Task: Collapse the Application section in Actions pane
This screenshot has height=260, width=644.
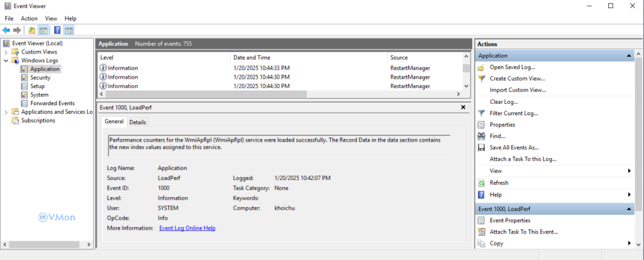Action: [x=630, y=55]
